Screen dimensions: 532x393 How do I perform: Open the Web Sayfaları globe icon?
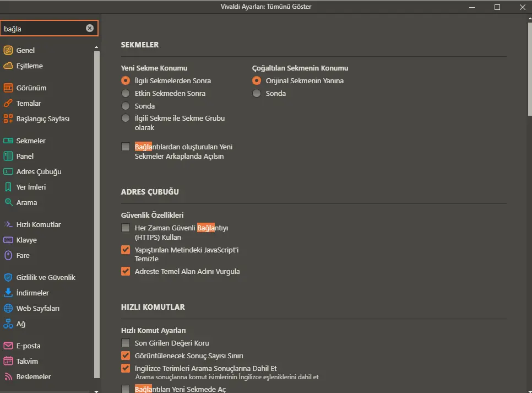coord(8,308)
